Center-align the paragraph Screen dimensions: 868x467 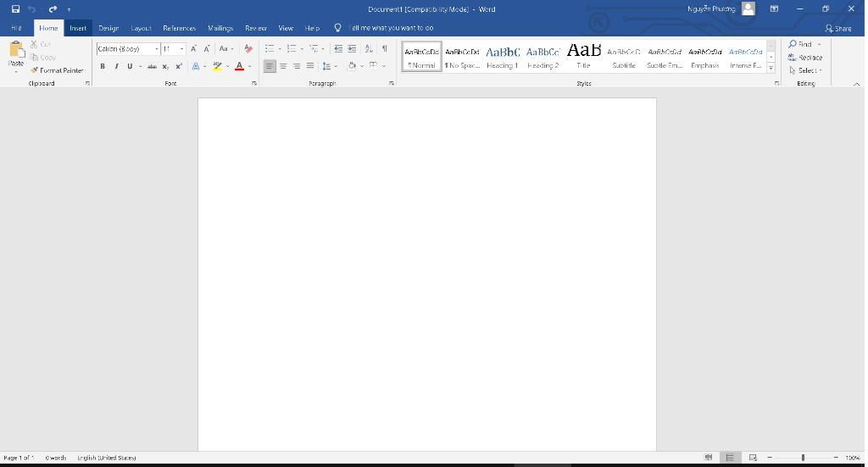(283, 66)
